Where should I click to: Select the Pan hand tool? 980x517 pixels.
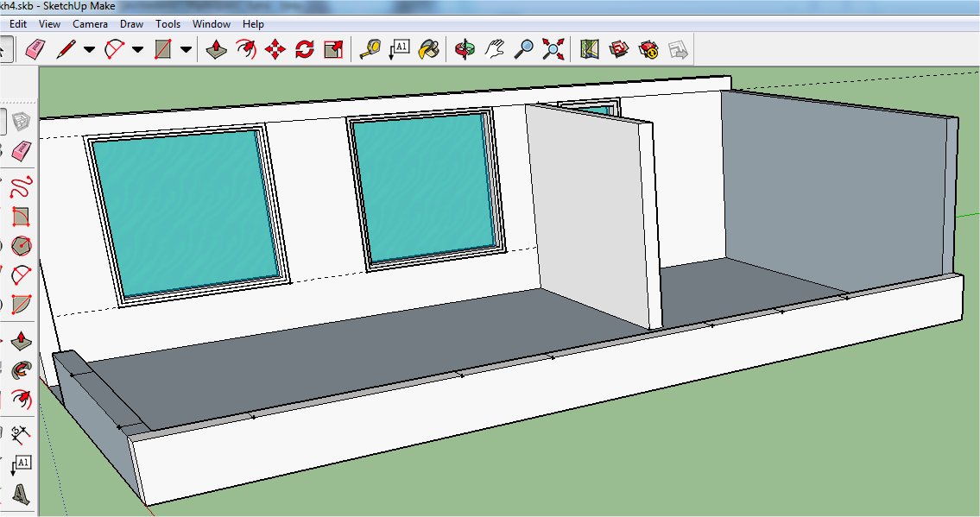click(x=494, y=49)
